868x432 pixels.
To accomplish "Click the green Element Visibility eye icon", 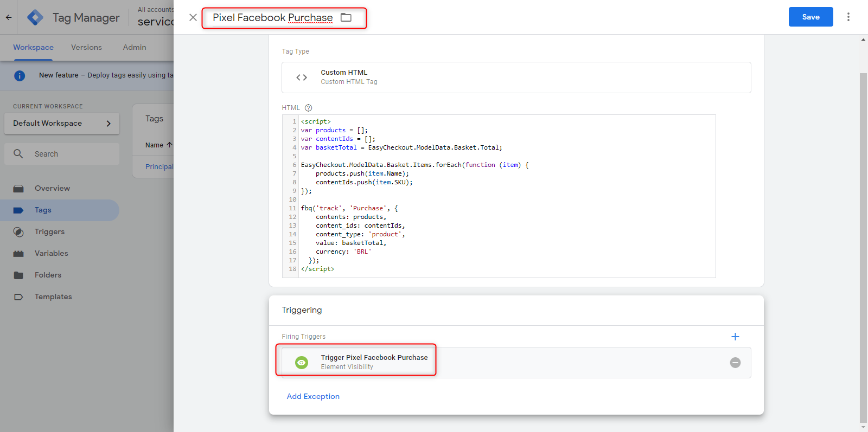I will (x=302, y=363).
